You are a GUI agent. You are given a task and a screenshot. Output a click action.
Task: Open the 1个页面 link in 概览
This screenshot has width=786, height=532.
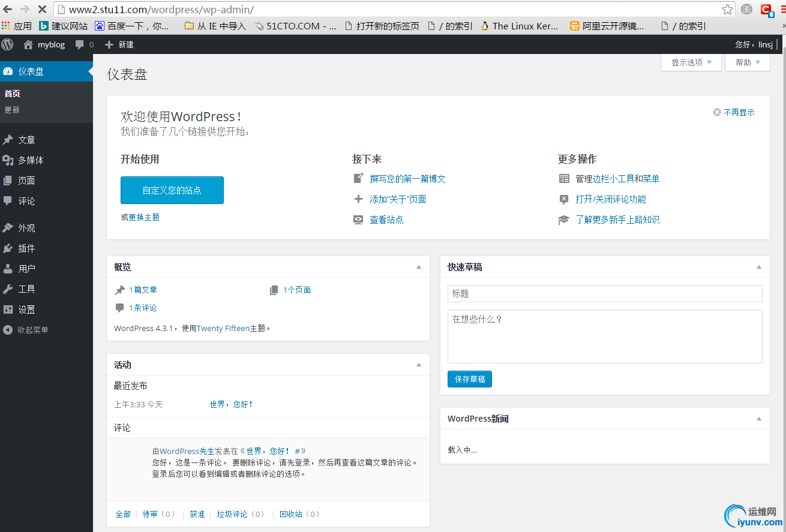click(x=297, y=290)
